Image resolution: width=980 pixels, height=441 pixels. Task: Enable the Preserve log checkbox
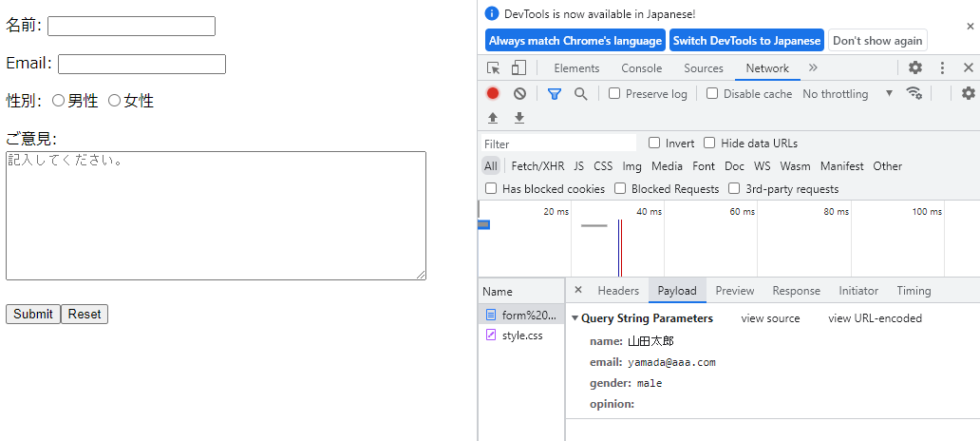(614, 93)
